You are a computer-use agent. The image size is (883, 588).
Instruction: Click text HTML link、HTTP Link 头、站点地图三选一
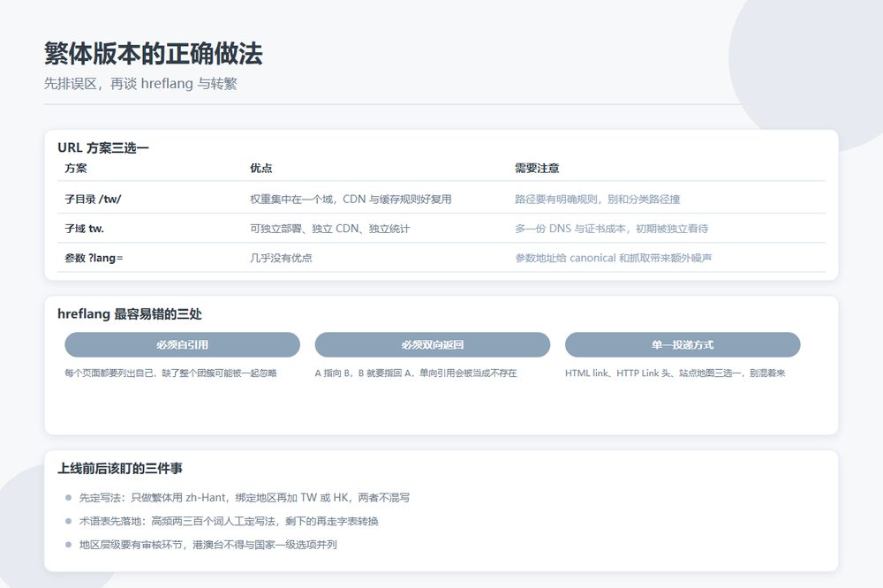tap(653, 373)
